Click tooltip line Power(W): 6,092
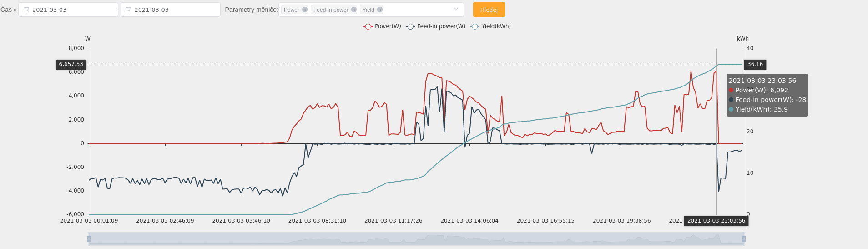Viewport: 868px width, 249px height. [x=758, y=90]
